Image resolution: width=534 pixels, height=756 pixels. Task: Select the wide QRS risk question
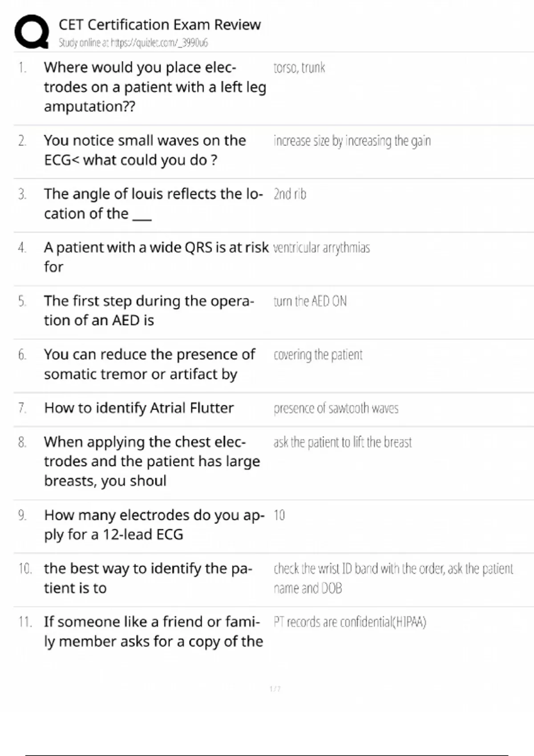click(x=156, y=257)
